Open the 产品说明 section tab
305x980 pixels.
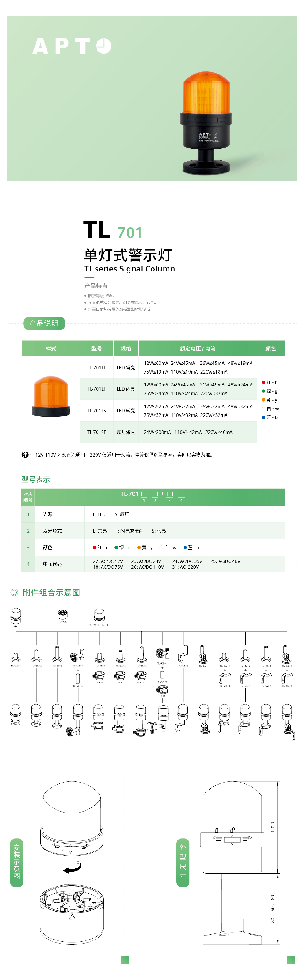(x=44, y=323)
